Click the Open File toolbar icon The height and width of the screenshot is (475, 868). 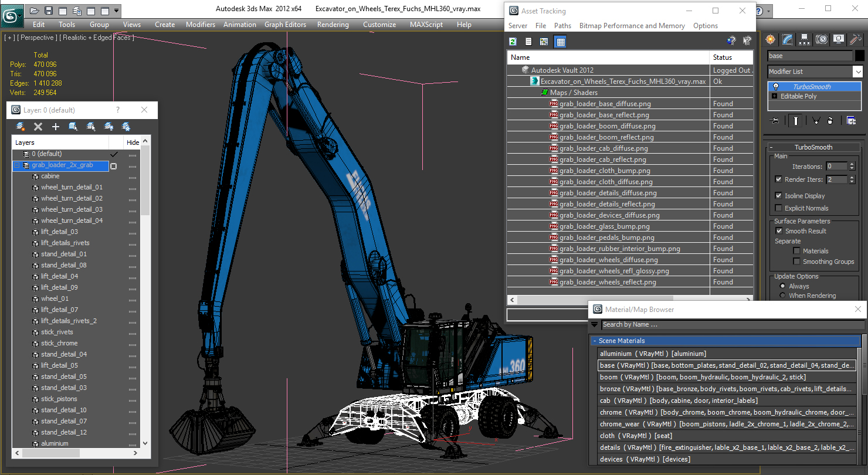point(35,11)
